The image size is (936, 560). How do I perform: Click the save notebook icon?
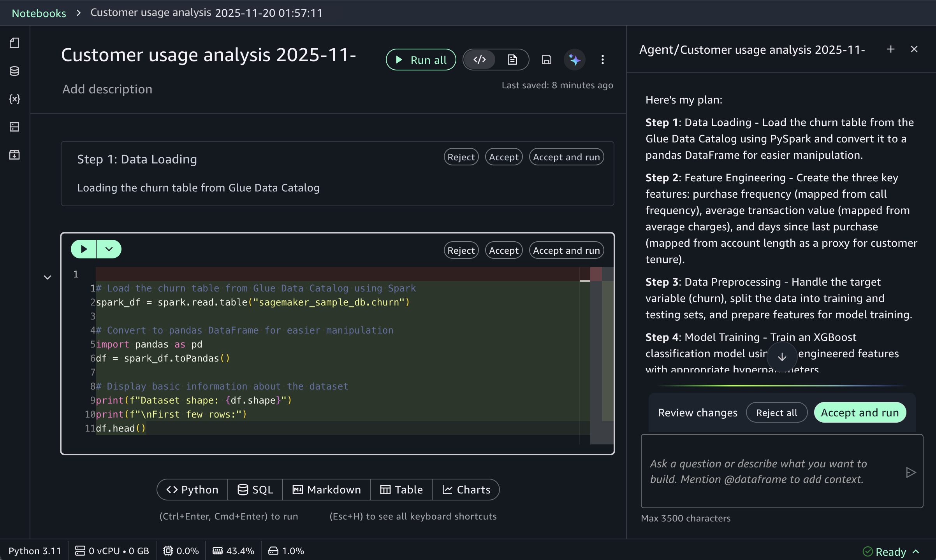click(546, 60)
